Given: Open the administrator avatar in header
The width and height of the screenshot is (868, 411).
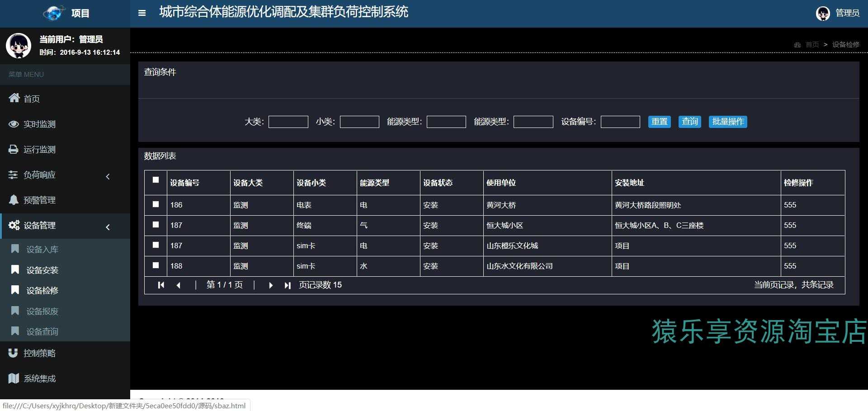Looking at the screenshot, I should click(823, 14).
